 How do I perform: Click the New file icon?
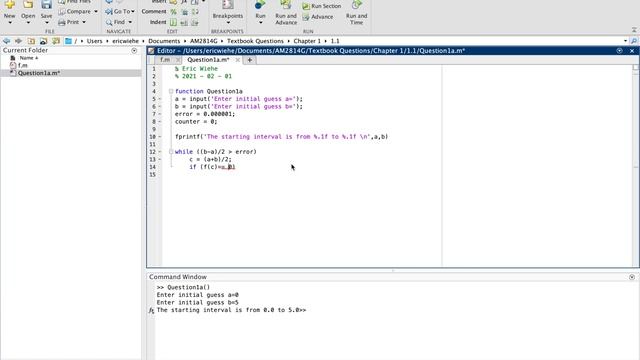coord(9,5)
